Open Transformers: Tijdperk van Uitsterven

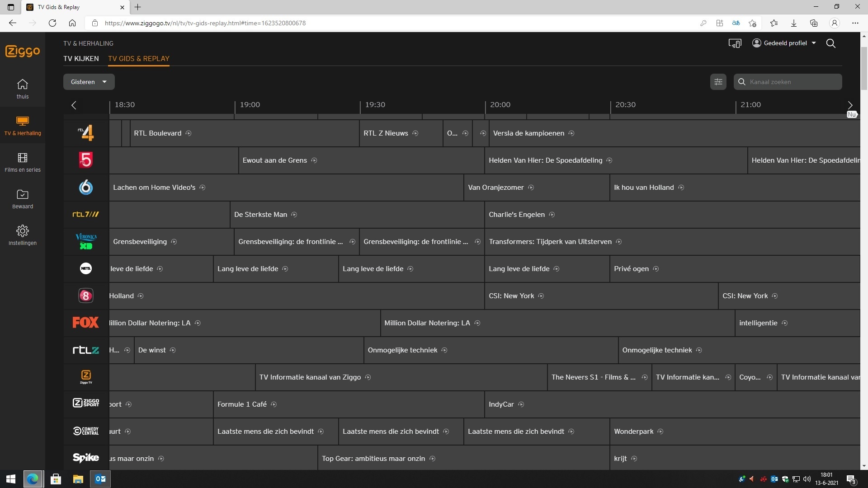[672, 242]
